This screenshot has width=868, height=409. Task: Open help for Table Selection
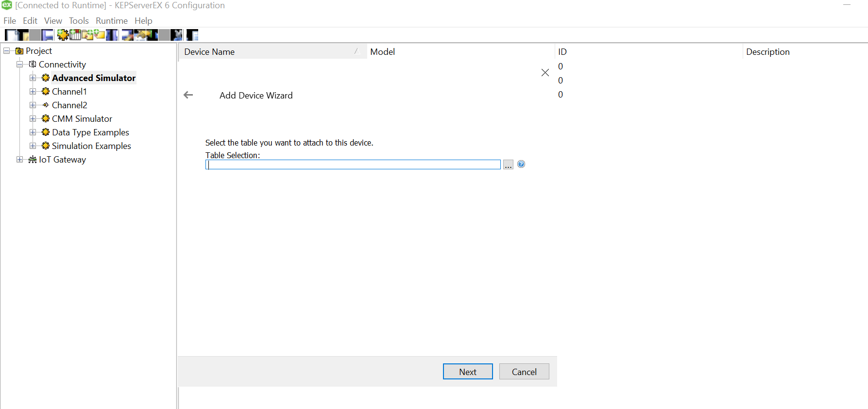521,164
